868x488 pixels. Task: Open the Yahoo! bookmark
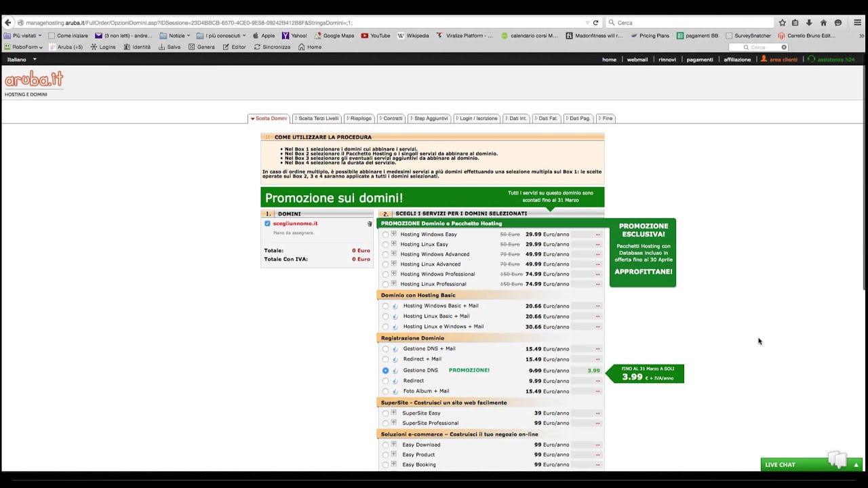[294, 35]
